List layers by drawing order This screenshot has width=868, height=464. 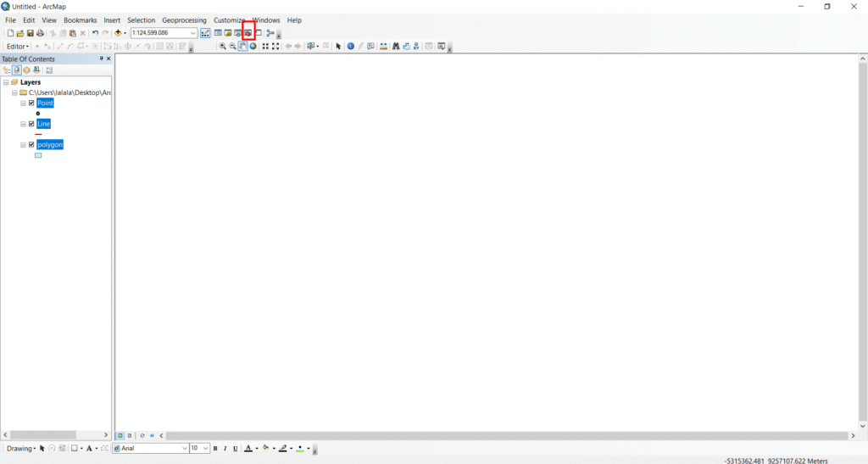tap(7, 70)
